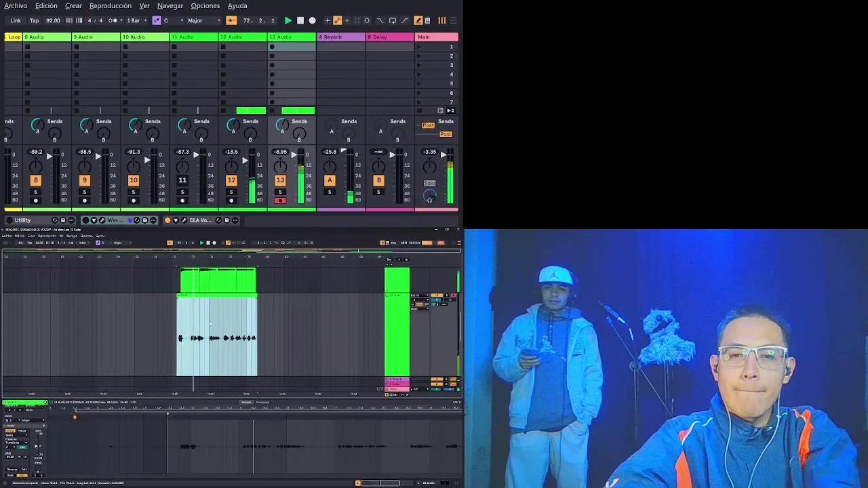Click the Solo cue button on Main

pyautogui.click(x=429, y=183)
